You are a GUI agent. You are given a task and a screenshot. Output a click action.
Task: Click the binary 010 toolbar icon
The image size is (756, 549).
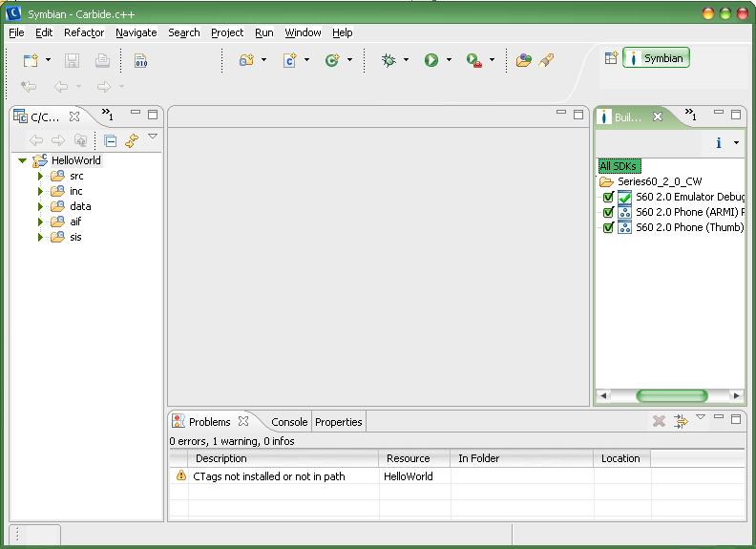coord(140,61)
